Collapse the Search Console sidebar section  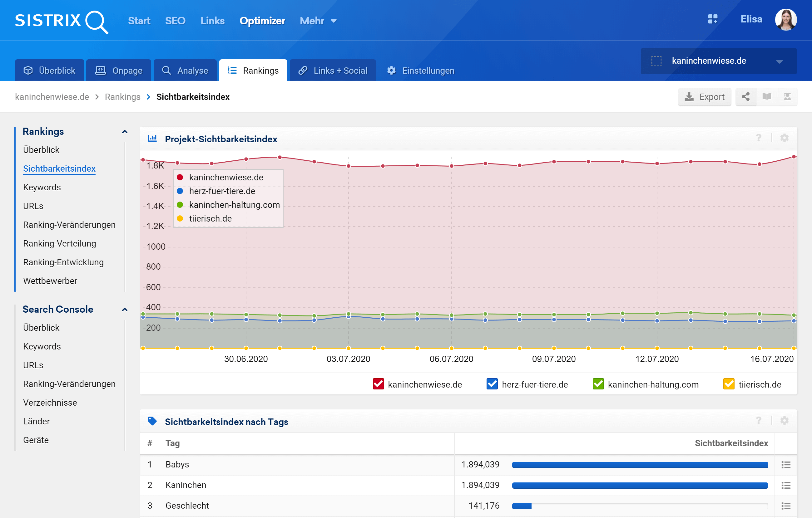[124, 309]
